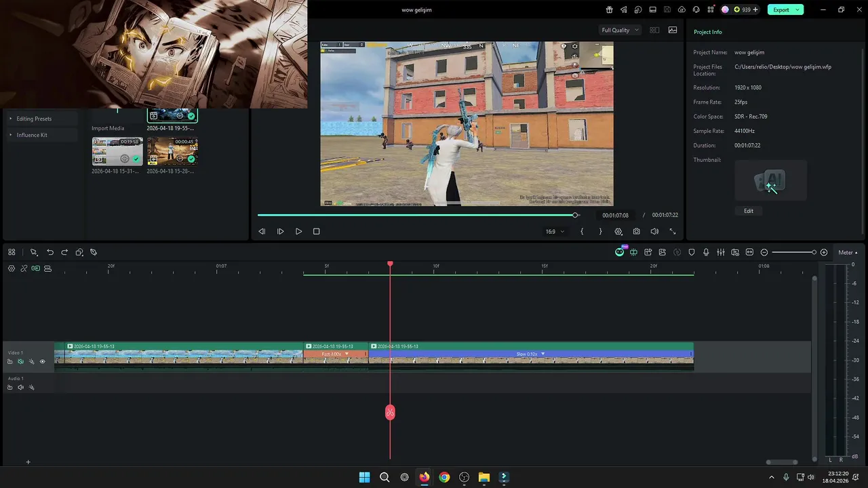This screenshot has width=868, height=488.
Task: Hide the Video 1 track with eye icon
Action: pos(42,362)
